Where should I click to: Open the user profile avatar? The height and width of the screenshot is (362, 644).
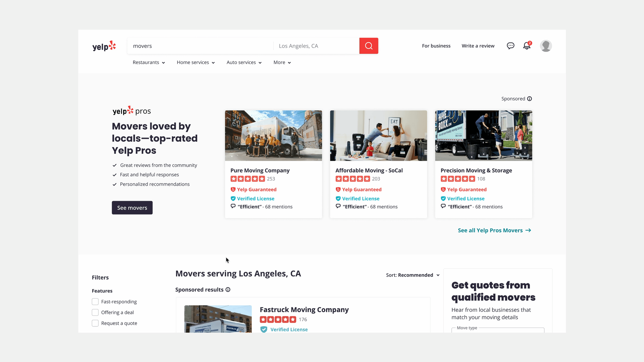(x=546, y=46)
